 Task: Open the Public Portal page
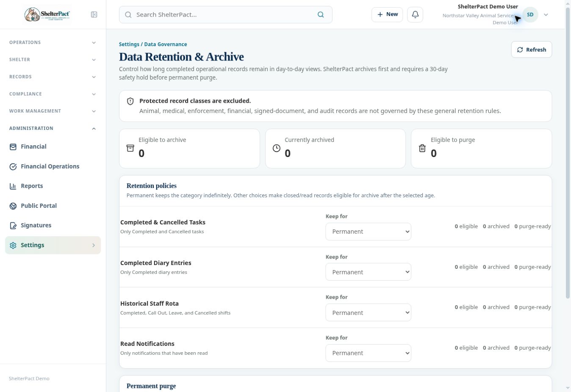click(53, 206)
